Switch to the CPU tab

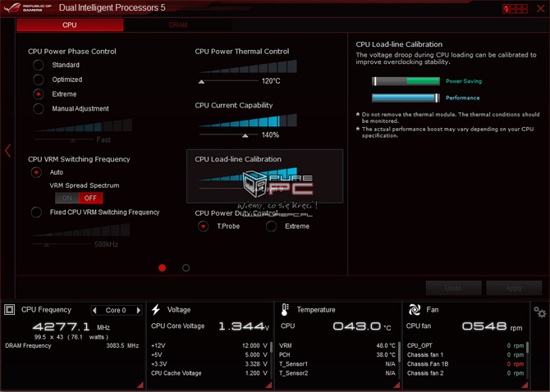tap(70, 25)
